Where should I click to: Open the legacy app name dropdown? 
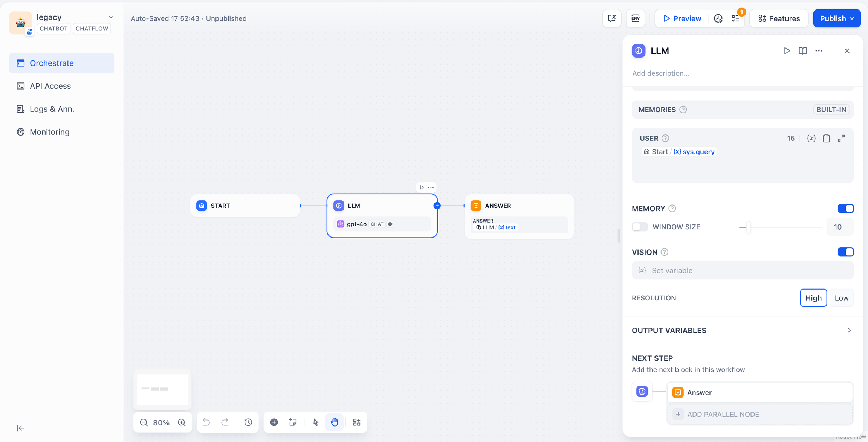pyautogui.click(x=110, y=17)
